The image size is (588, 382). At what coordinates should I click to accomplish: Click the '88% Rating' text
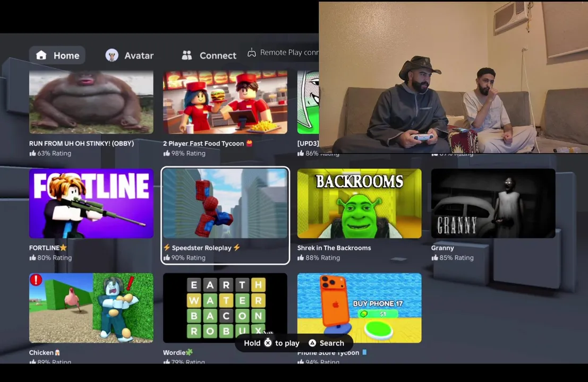click(322, 258)
